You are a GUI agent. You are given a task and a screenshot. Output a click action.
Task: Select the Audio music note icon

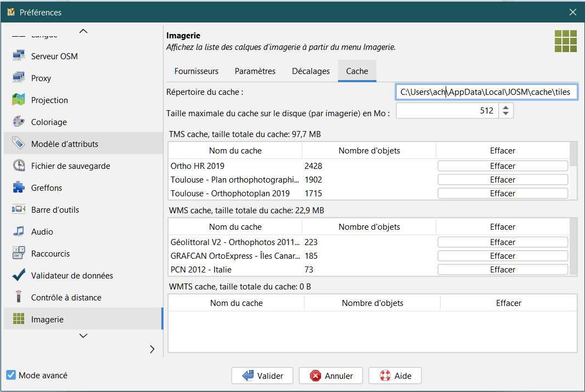(x=19, y=231)
